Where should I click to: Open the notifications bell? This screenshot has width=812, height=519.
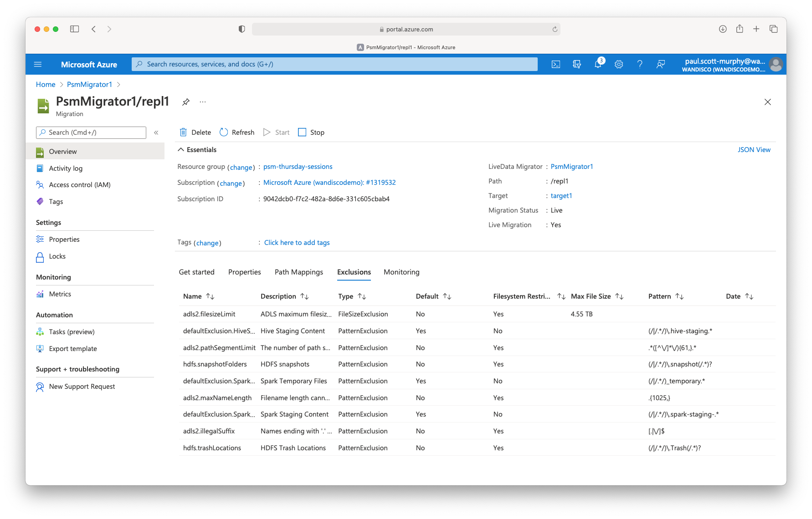(598, 64)
